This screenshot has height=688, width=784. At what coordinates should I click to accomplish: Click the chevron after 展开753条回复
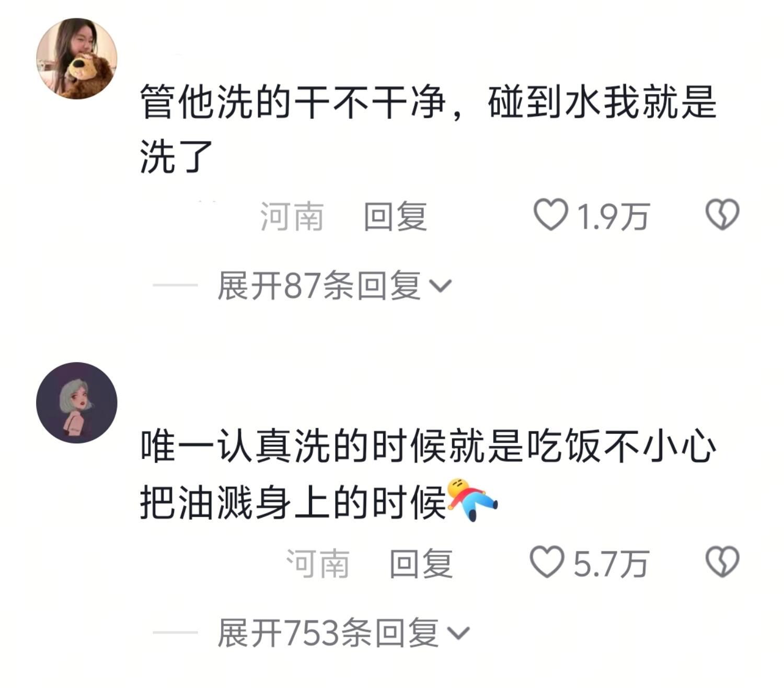point(459,634)
